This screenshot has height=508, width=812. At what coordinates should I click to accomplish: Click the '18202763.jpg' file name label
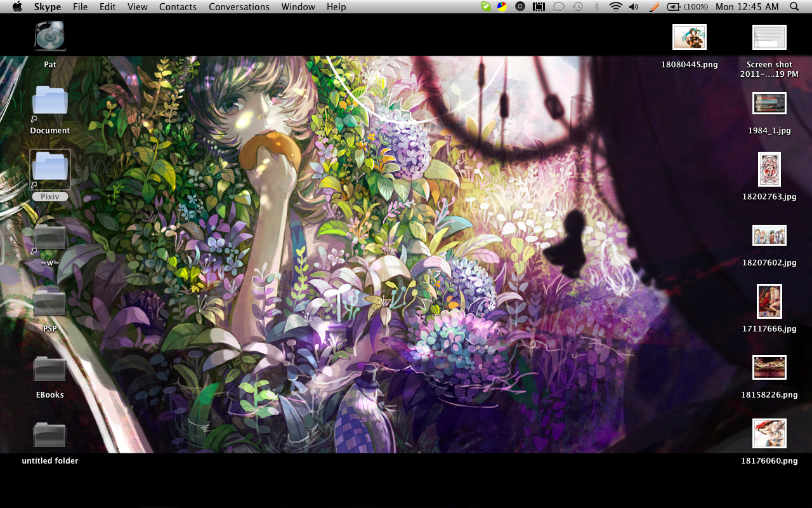click(x=769, y=197)
